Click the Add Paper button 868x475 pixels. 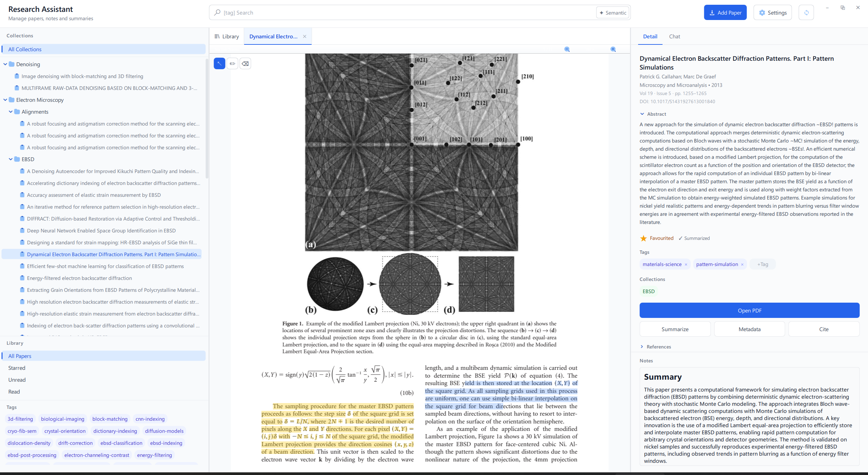(x=725, y=13)
